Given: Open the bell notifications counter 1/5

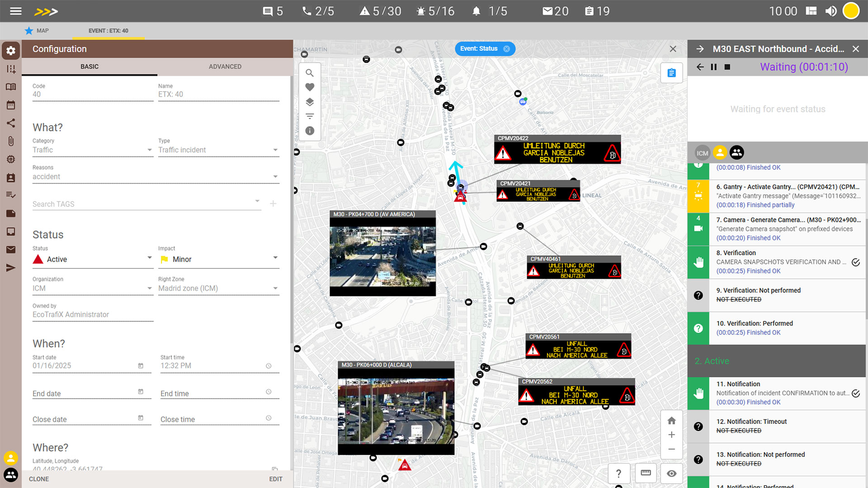Looking at the screenshot, I should (489, 11).
